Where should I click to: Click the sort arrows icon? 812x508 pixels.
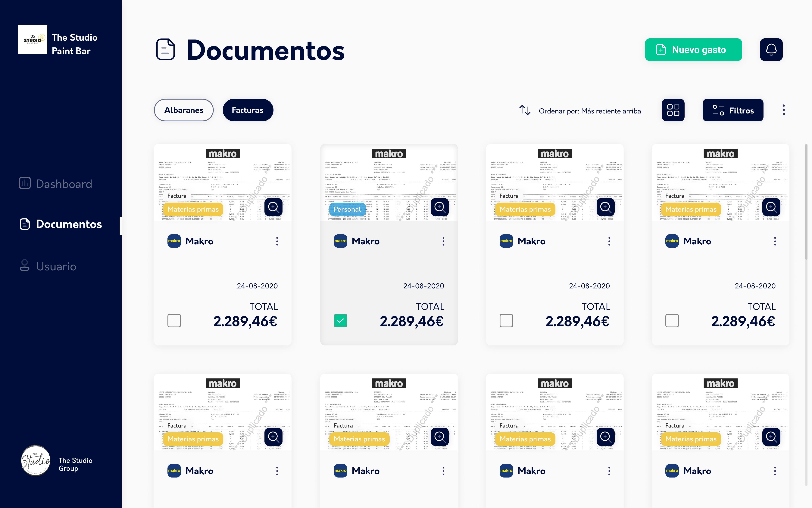pos(525,110)
